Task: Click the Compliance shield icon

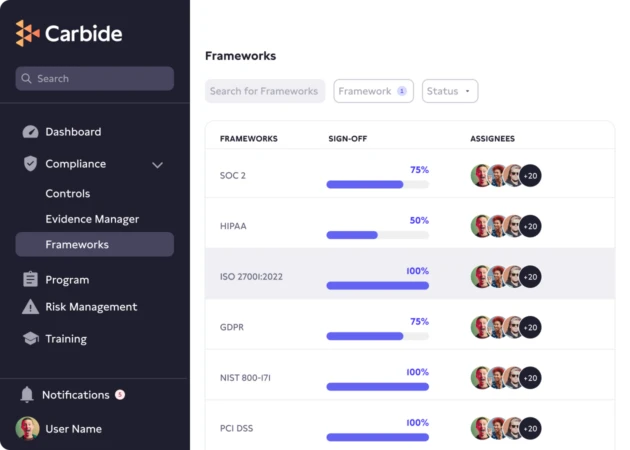Action: point(30,164)
